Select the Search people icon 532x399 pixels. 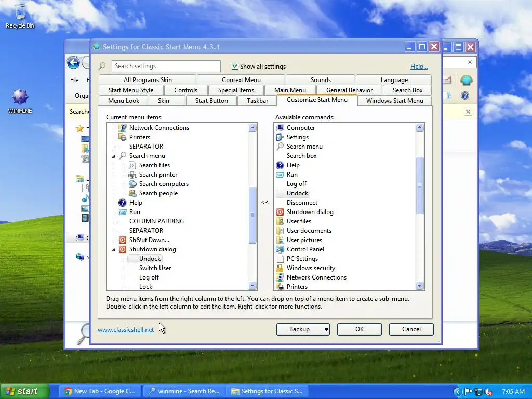tap(132, 193)
